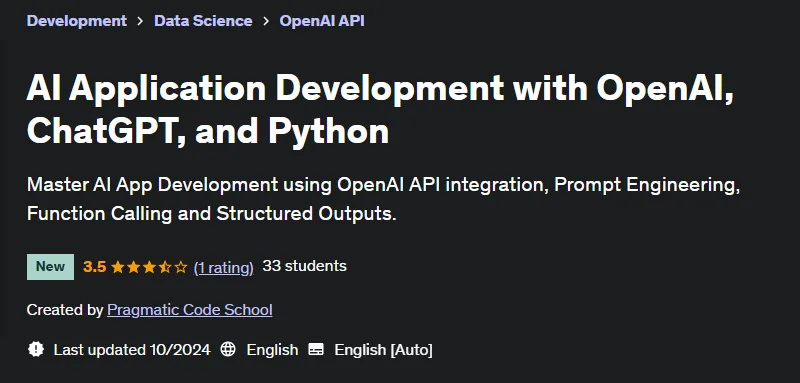Image resolution: width=800 pixels, height=383 pixels.
Task: Open the Data Science breadcrumb link
Action: (203, 21)
